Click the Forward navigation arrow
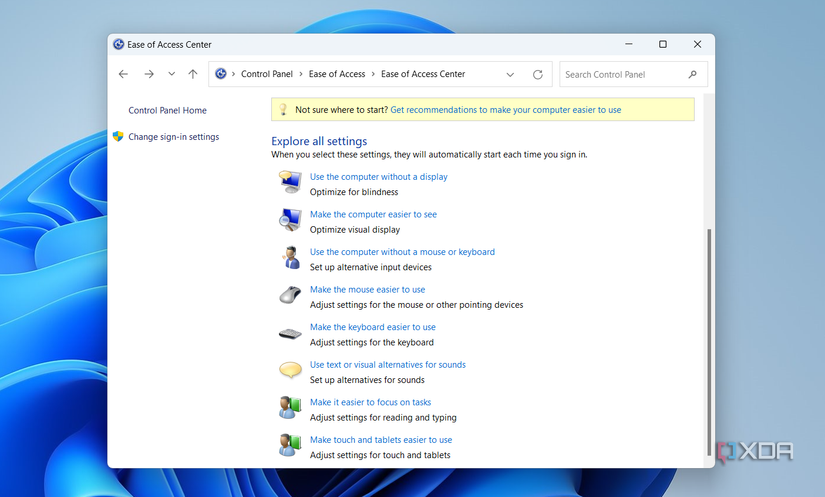This screenshot has width=825, height=497. (x=149, y=74)
